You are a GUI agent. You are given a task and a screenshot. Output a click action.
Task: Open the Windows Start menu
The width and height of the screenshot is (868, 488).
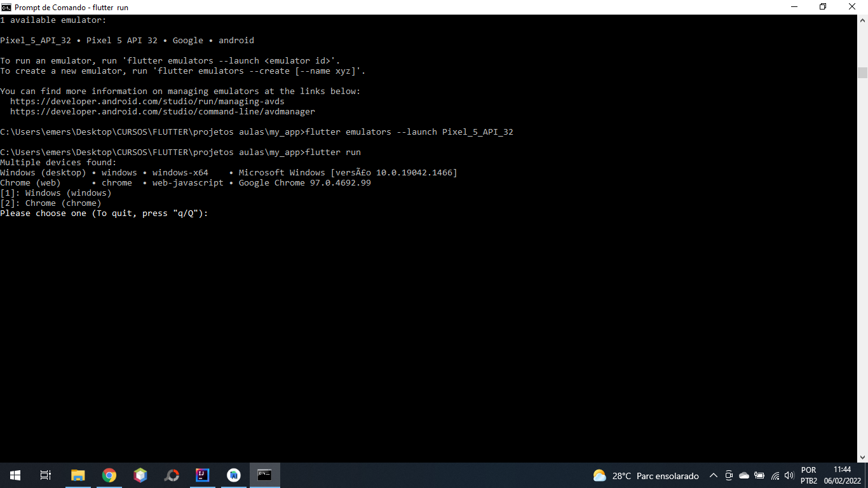15,475
